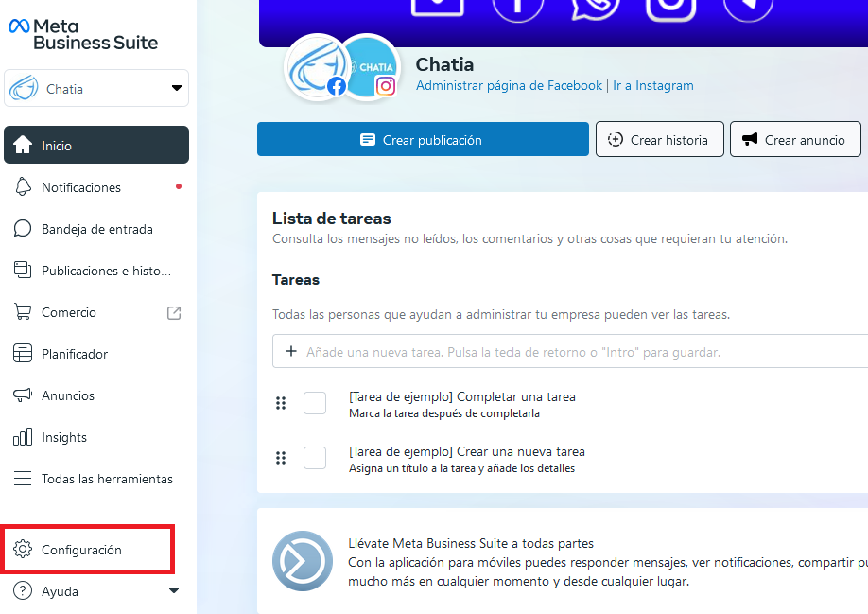Click the Chatia Instagram profile picture
The height and width of the screenshot is (614, 868).
click(372, 67)
